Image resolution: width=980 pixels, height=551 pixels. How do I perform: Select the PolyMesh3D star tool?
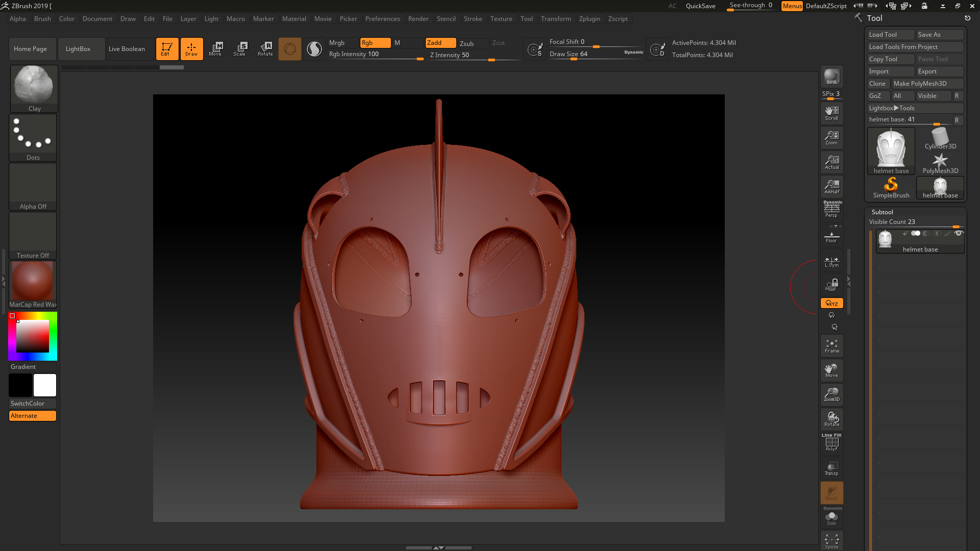pos(940,163)
